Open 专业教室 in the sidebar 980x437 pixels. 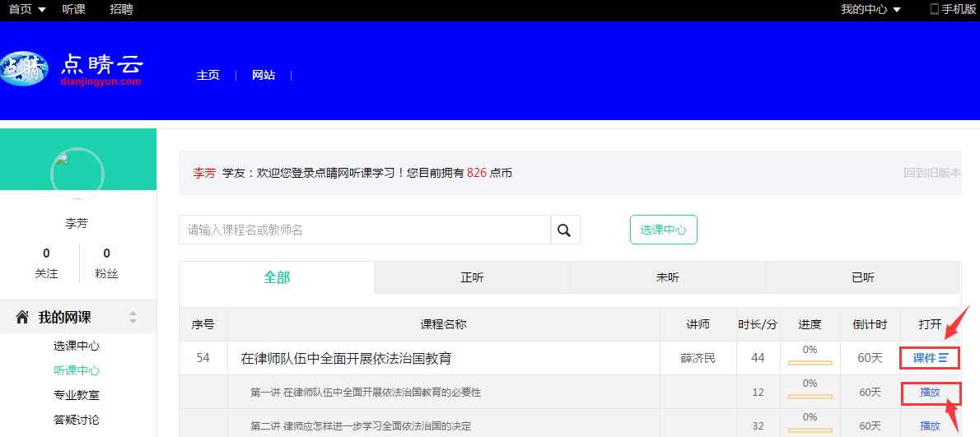click(x=77, y=395)
